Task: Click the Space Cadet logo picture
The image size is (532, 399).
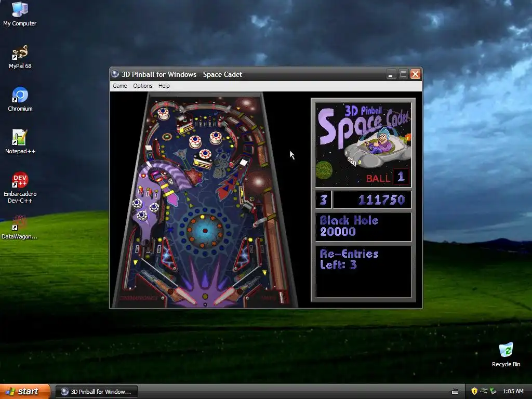Action: 363,145
